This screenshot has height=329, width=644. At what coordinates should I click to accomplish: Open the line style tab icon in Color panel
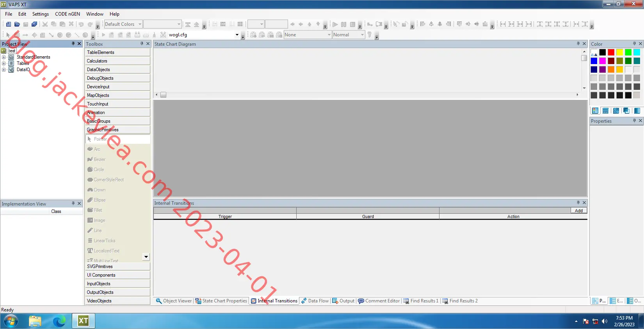pyautogui.click(x=605, y=111)
